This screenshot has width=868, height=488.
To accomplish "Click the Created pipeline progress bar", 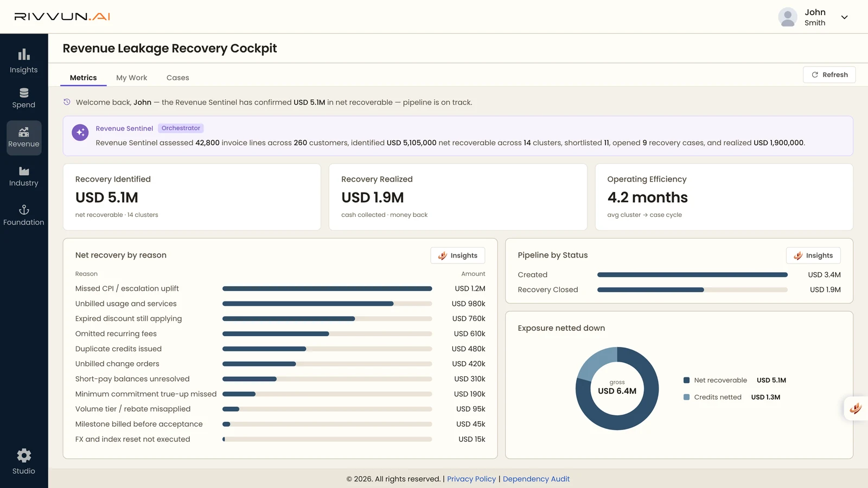I will pos(692,275).
